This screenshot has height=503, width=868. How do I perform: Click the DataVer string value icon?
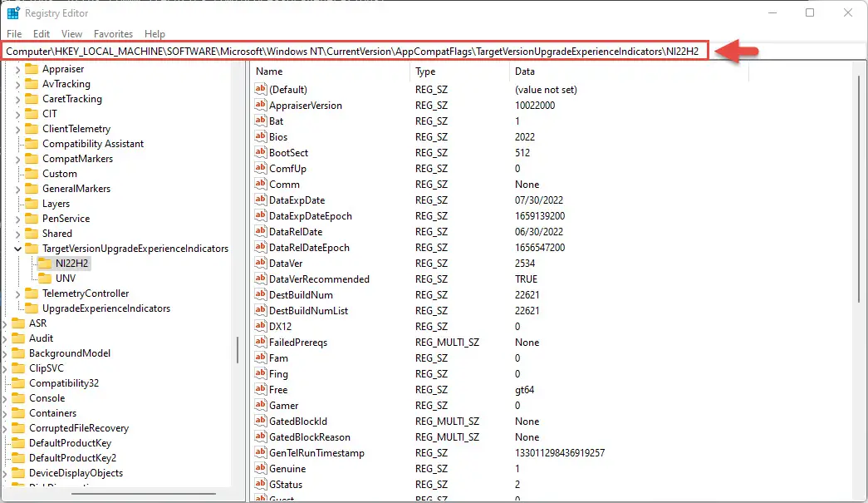[261, 263]
